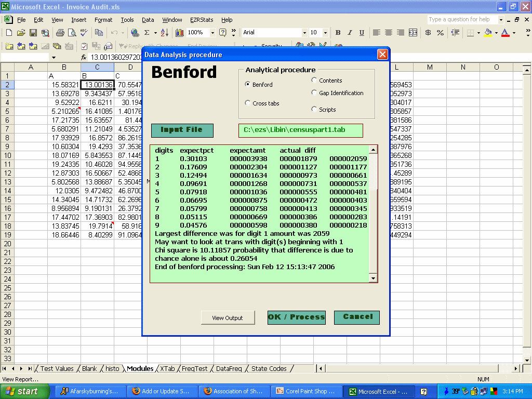Expand the Fill Color dropdown arrow
The width and height of the screenshot is (532, 399).
[x=496, y=33]
